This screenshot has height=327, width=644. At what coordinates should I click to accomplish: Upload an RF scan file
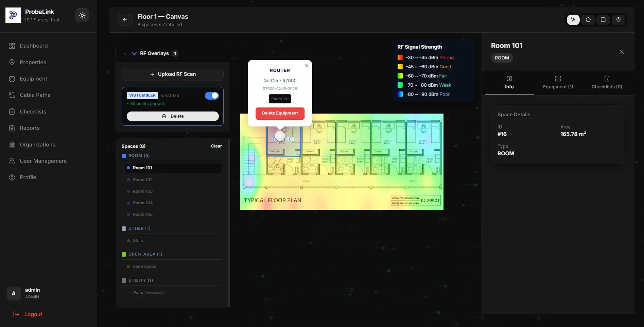[173, 74]
